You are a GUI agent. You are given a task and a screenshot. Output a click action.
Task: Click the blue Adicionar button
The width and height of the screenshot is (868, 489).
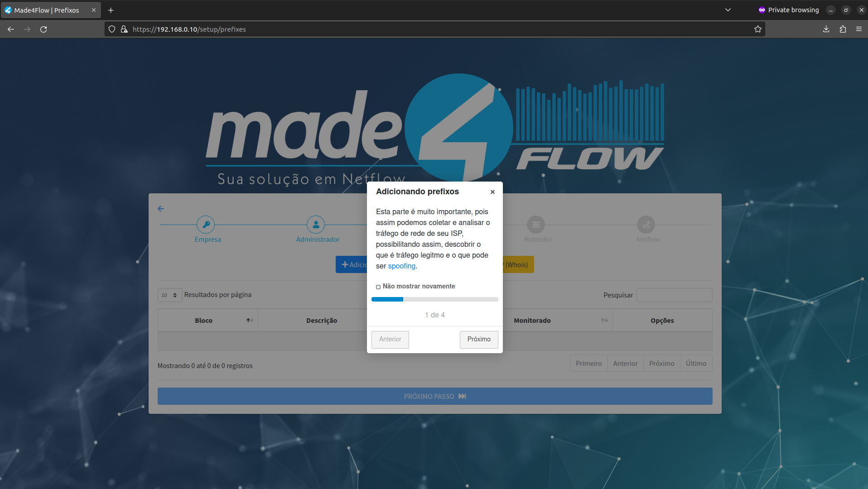352,265
